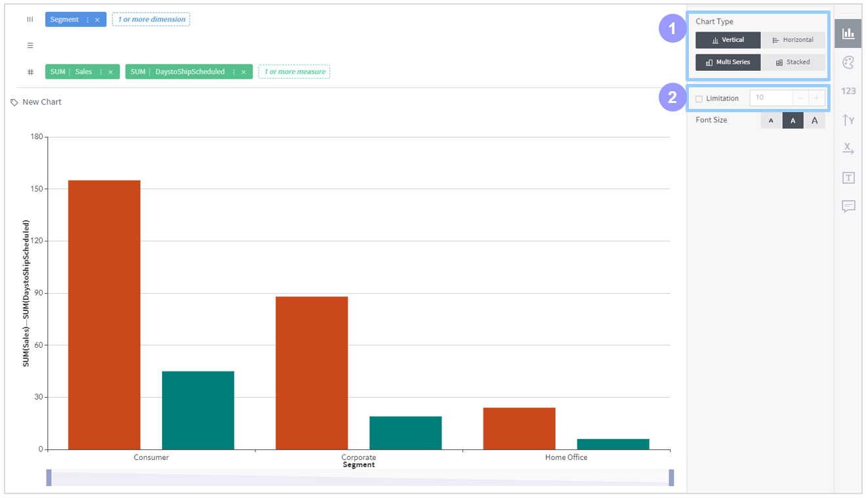Viewport: 868px width, 498px height.
Task: Click the right handle of zoom slider
Action: click(x=671, y=478)
